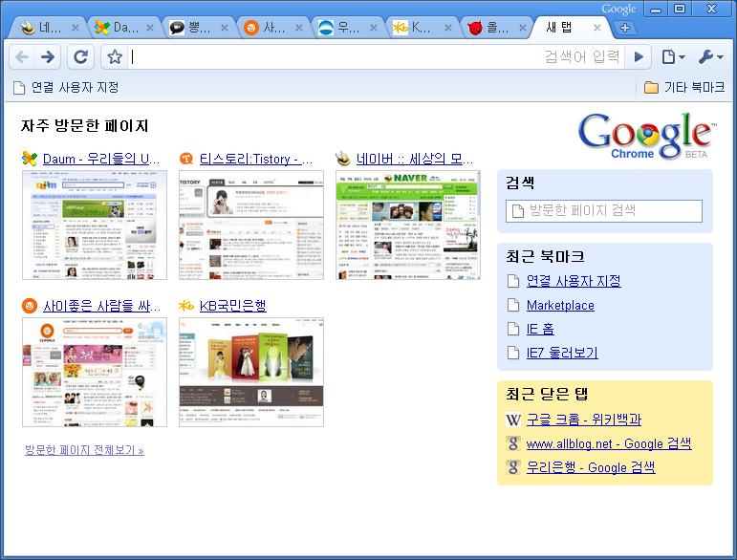Close the KB tab

(x=448, y=28)
